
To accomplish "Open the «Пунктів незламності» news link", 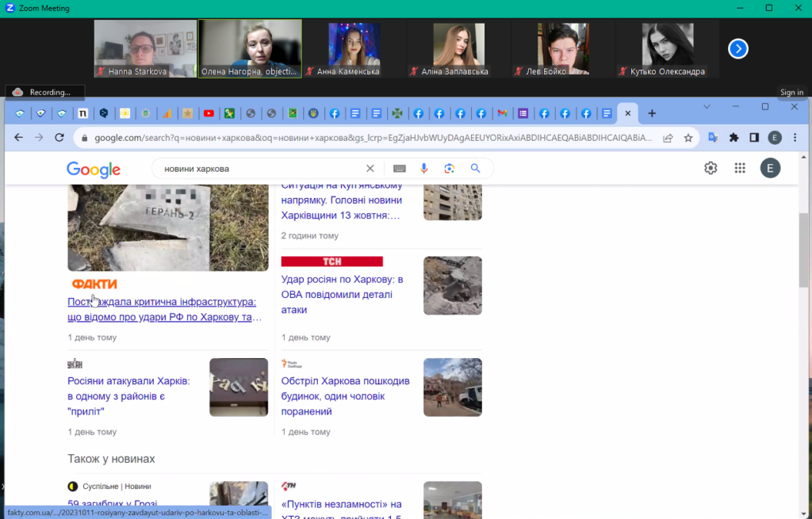I will 342,509.
